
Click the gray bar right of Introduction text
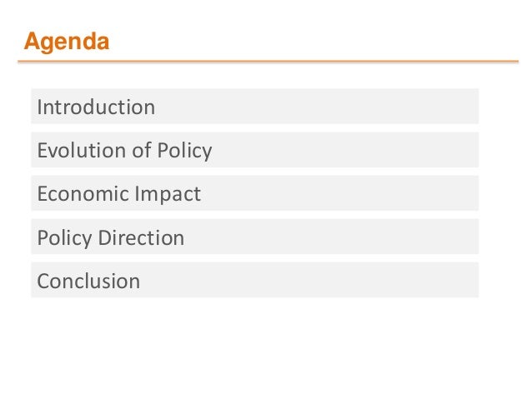pyautogui.click(x=315, y=107)
